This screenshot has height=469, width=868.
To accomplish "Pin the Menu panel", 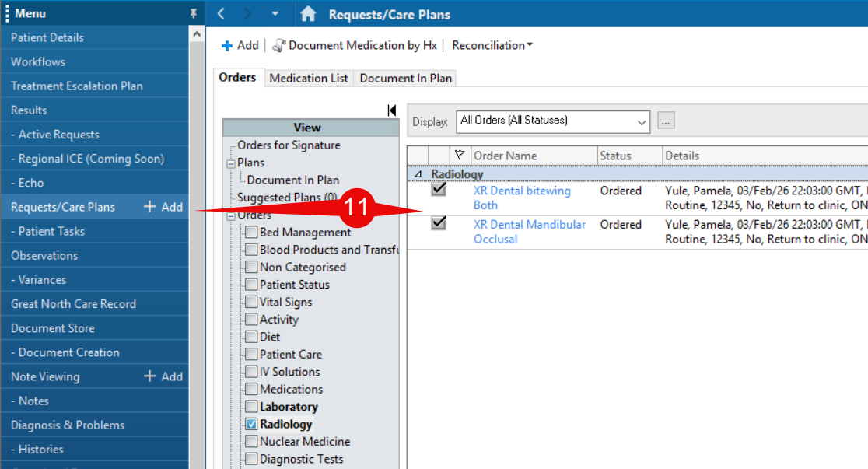I will click(x=194, y=14).
